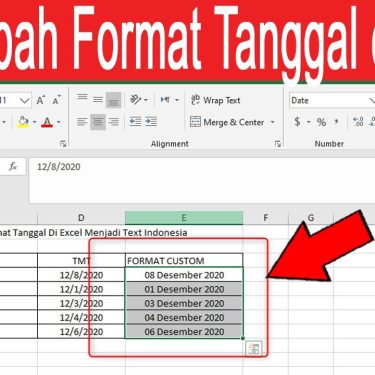Select column E header
This screenshot has height=375, width=375.
(184, 218)
